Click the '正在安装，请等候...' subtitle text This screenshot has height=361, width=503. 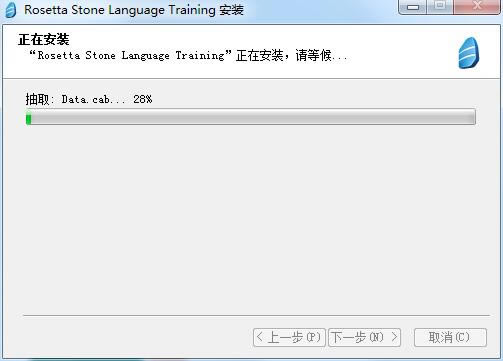(188, 55)
